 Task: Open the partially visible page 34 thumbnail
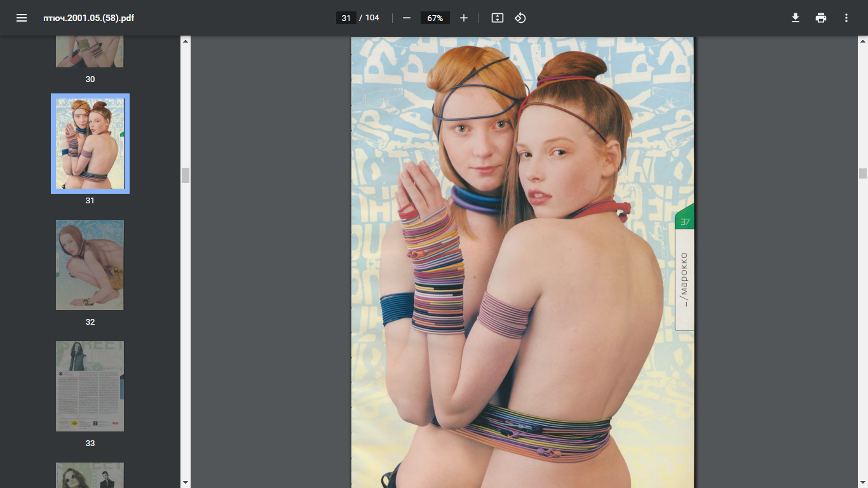(90, 475)
